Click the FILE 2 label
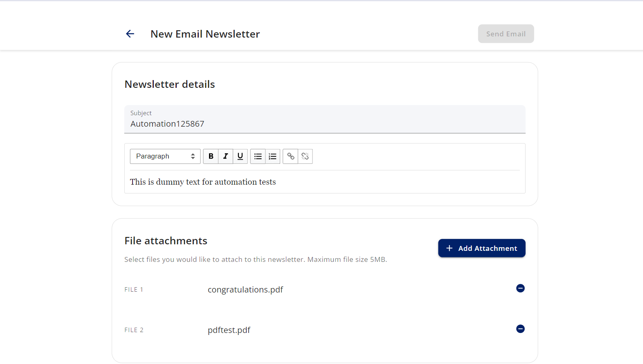The image size is (643, 364). [134, 330]
